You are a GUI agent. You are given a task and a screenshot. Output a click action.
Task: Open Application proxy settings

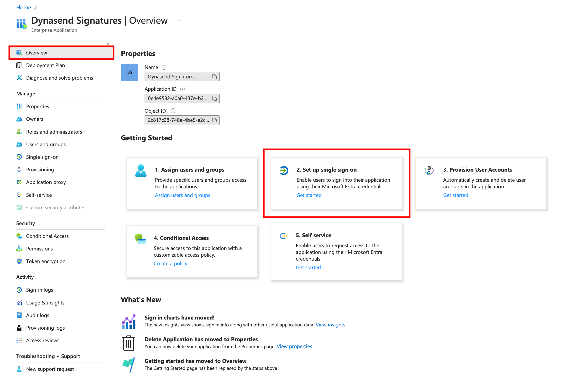pos(46,182)
